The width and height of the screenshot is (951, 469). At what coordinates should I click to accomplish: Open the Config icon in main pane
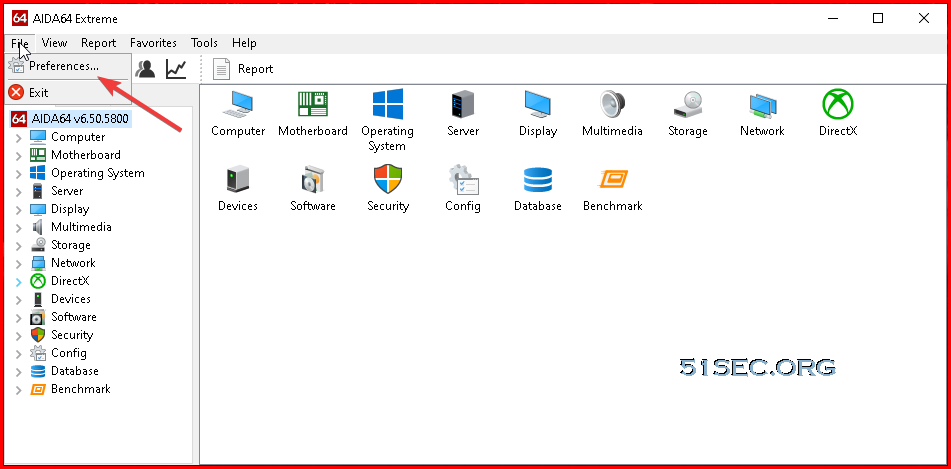(463, 180)
